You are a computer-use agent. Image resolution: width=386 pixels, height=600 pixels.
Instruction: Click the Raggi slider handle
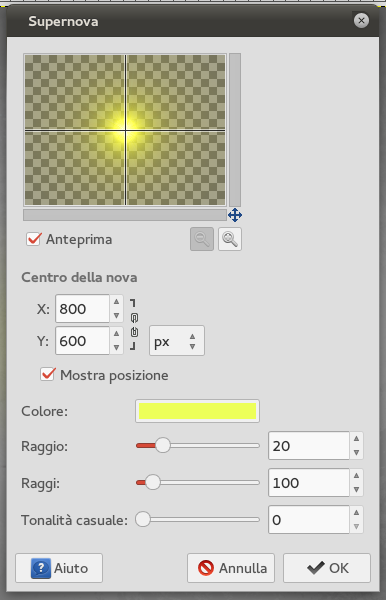click(x=153, y=483)
